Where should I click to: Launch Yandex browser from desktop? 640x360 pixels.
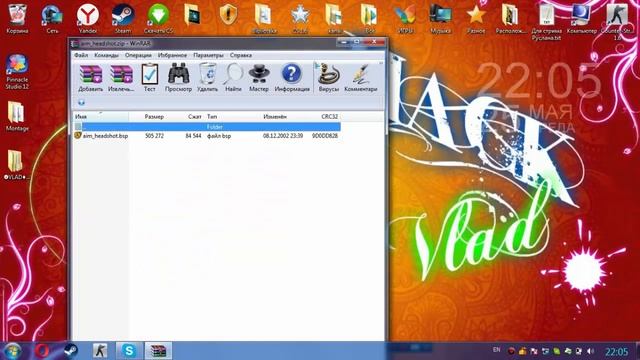coord(88,18)
